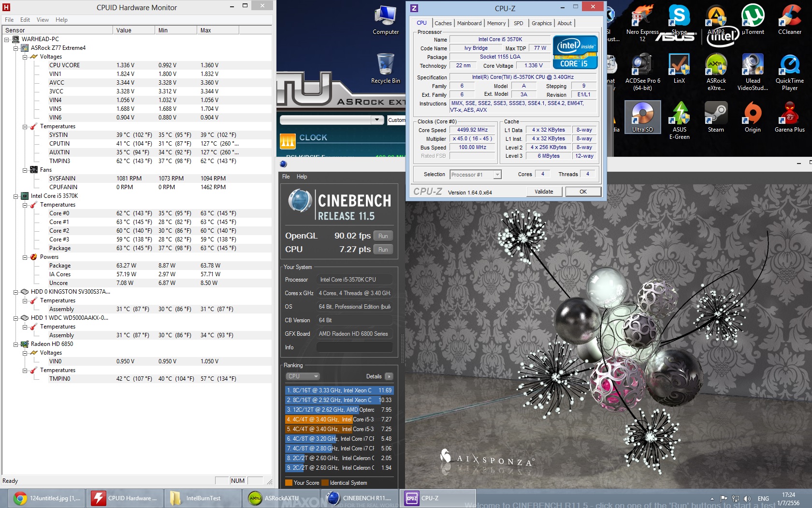The image size is (812, 508).
Task: Open the volume control in system tray
Action: click(x=747, y=498)
